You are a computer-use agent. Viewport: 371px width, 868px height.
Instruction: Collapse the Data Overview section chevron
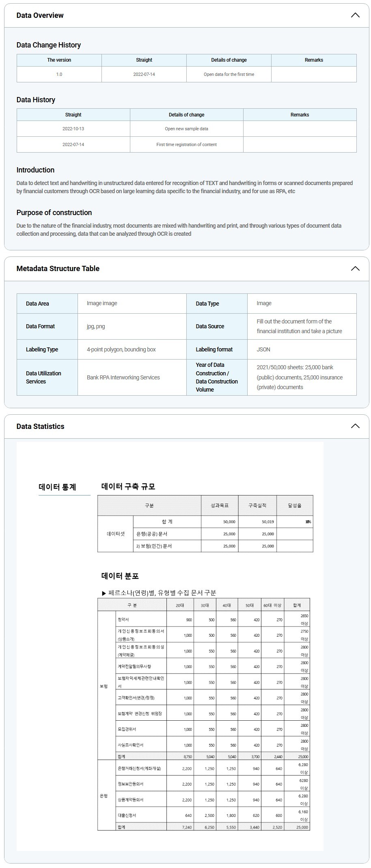[x=355, y=15]
